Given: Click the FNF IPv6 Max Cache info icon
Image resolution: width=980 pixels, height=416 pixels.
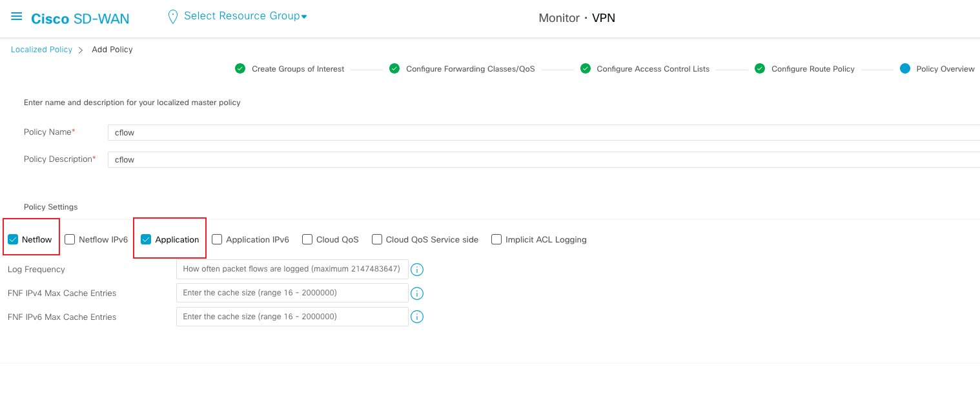Looking at the screenshot, I should pyautogui.click(x=417, y=317).
